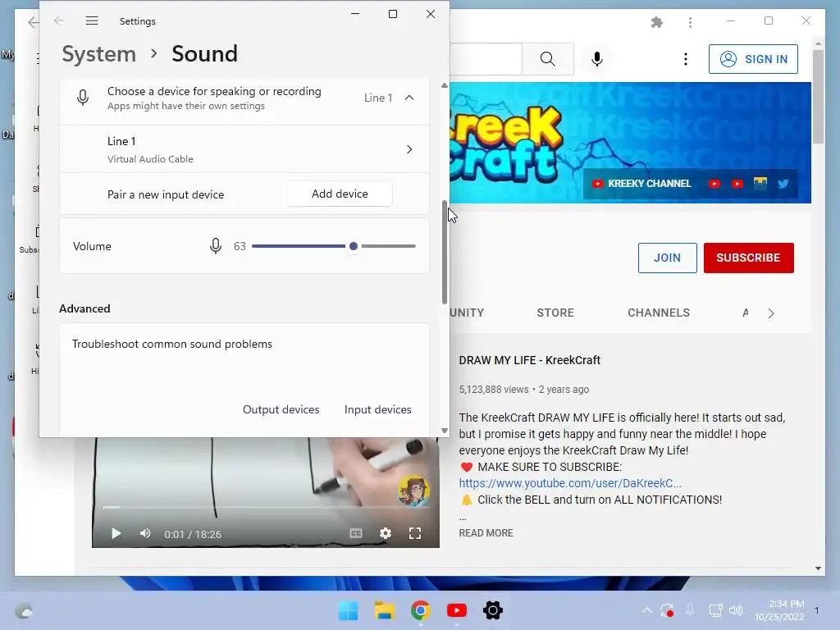Open the Settings gear in the taskbar

tap(493, 610)
